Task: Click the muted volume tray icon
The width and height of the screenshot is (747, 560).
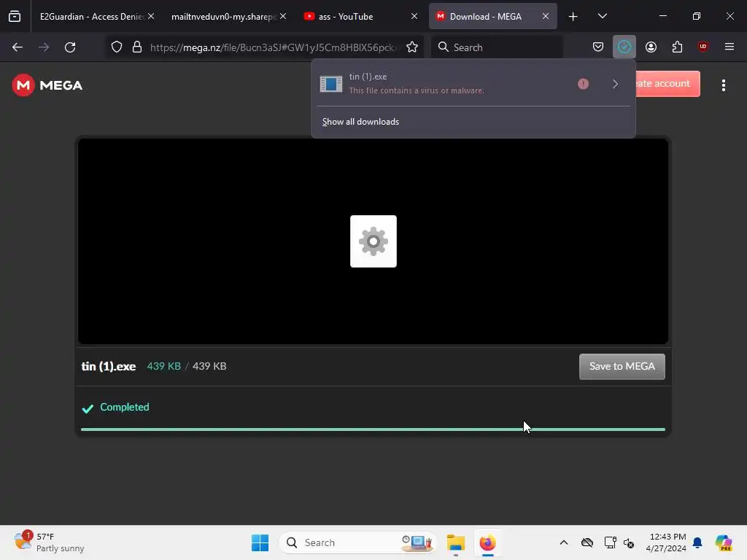Action: (x=629, y=542)
